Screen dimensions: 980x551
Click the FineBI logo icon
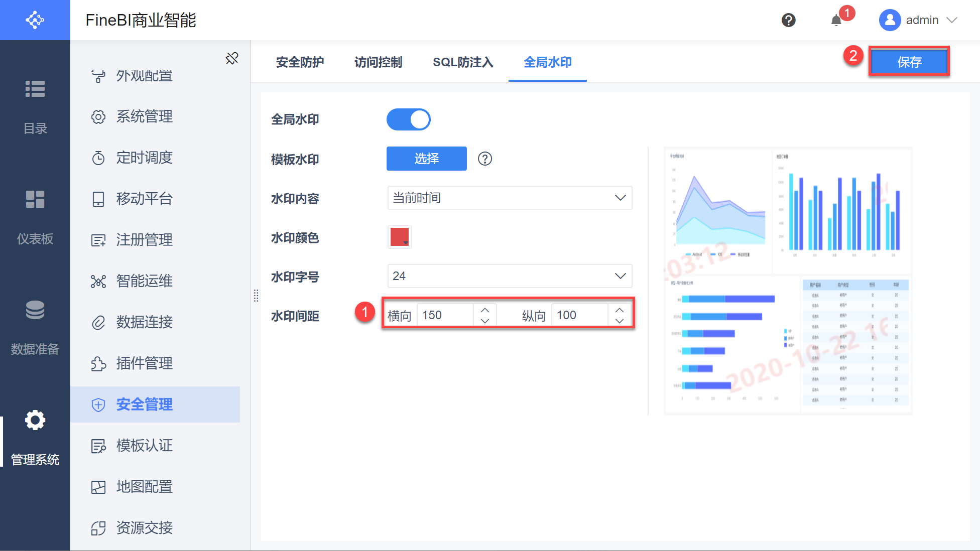coord(35,20)
